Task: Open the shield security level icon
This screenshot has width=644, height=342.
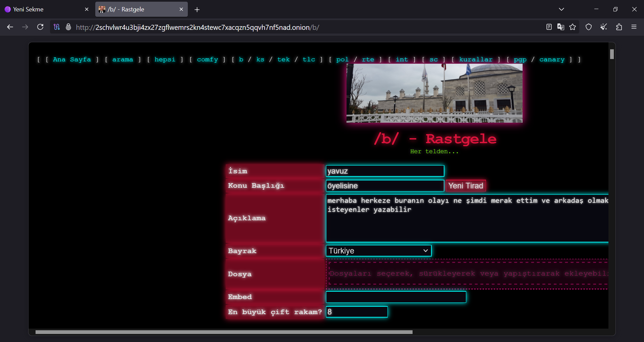Action: [x=589, y=27]
